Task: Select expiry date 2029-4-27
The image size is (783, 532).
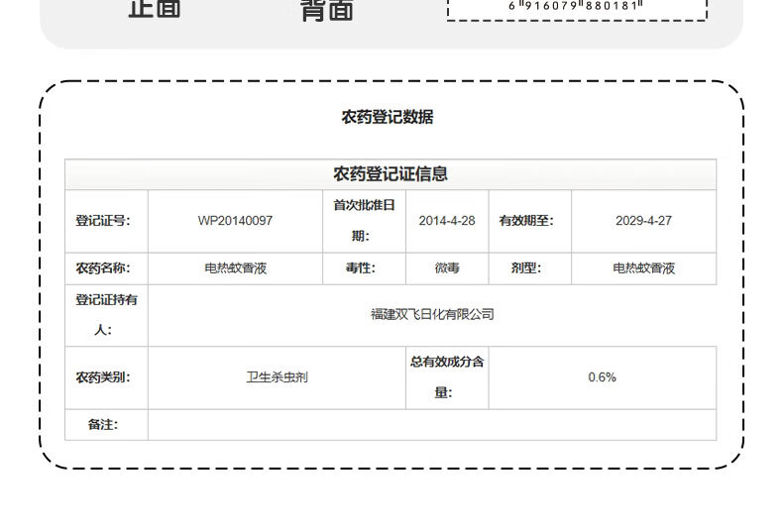Action: pyautogui.click(x=643, y=221)
